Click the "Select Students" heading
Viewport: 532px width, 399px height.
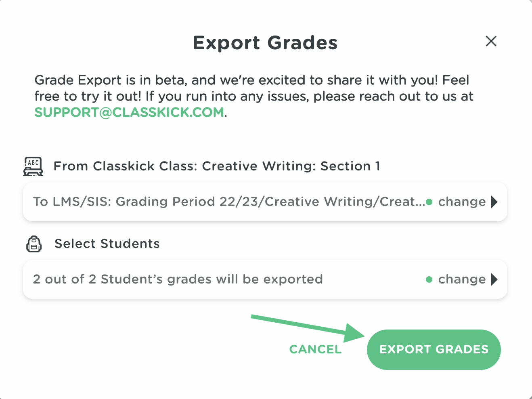tap(107, 244)
